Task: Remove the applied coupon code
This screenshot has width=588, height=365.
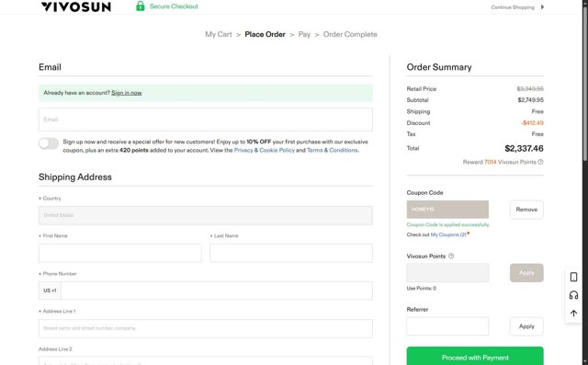Action: (x=526, y=210)
